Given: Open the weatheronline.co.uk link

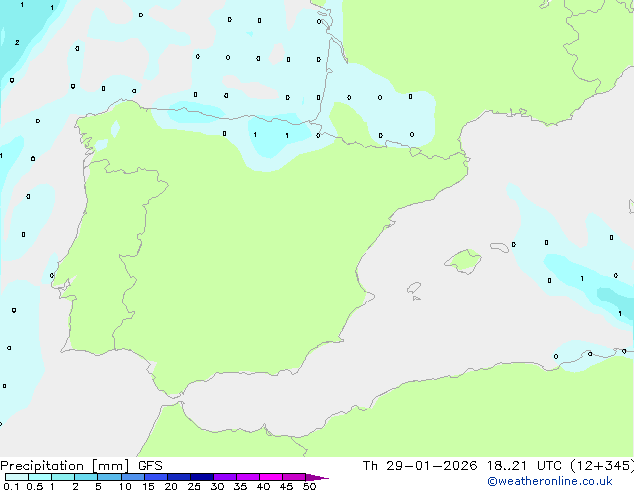Looking at the screenshot, I should 550,481.
